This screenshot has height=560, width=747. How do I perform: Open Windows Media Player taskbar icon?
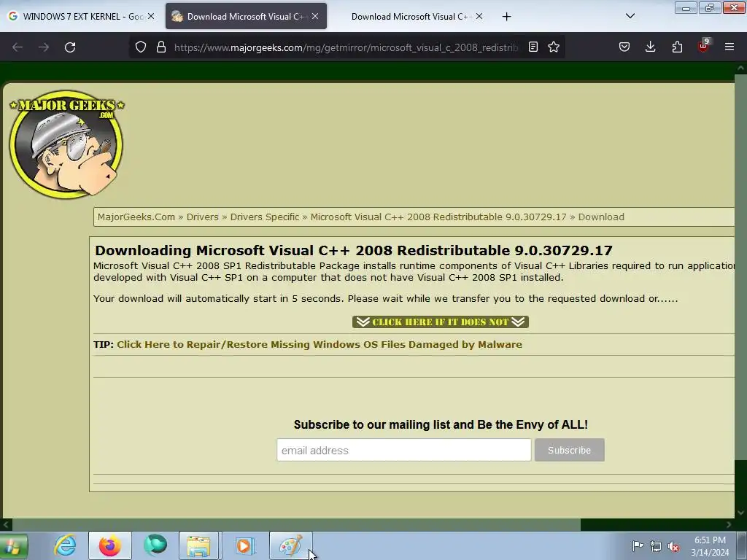(245, 545)
